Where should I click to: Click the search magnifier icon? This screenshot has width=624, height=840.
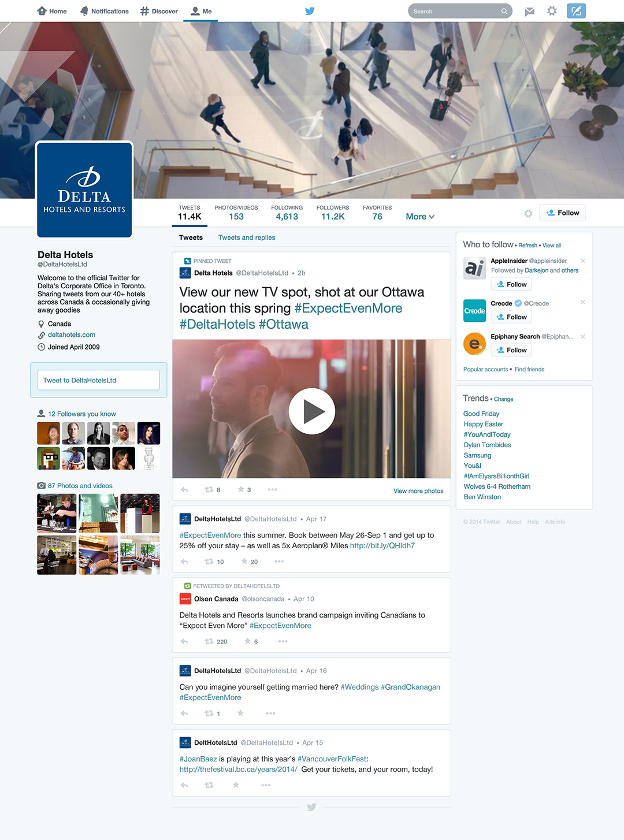(x=504, y=12)
